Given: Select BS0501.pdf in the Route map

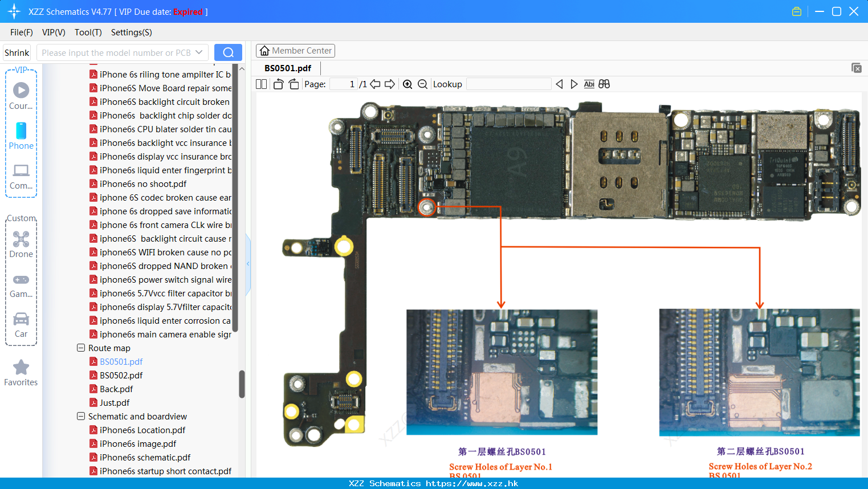Looking at the screenshot, I should [121, 361].
